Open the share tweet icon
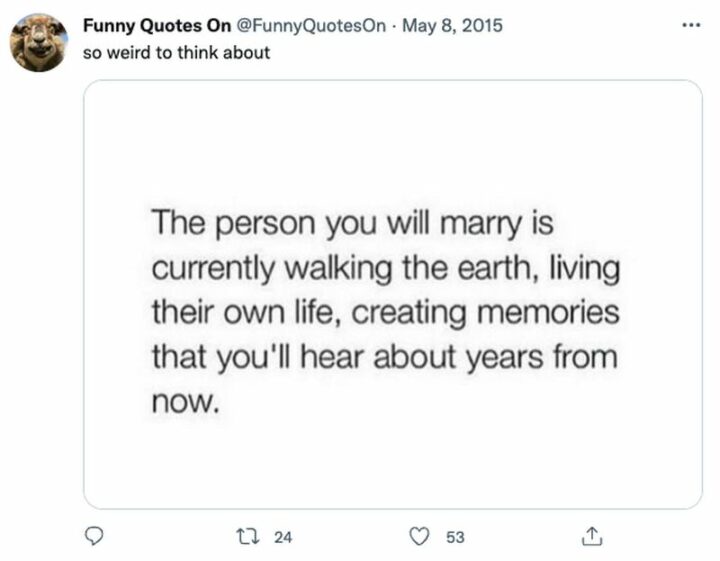720x561 pixels. 590,537
